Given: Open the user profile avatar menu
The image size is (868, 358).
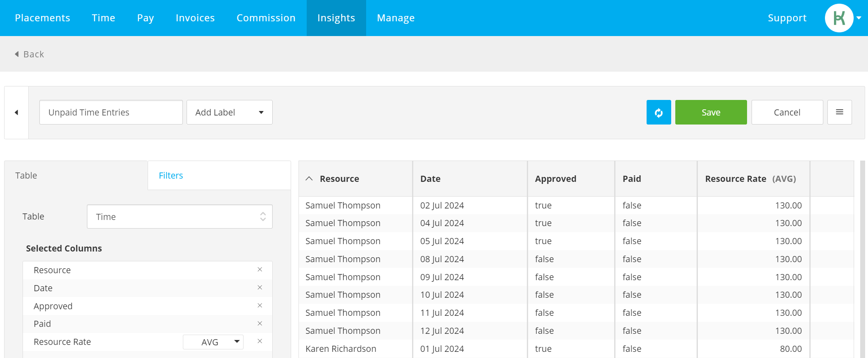Looking at the screenshot, I should click(x=839, y=18).
